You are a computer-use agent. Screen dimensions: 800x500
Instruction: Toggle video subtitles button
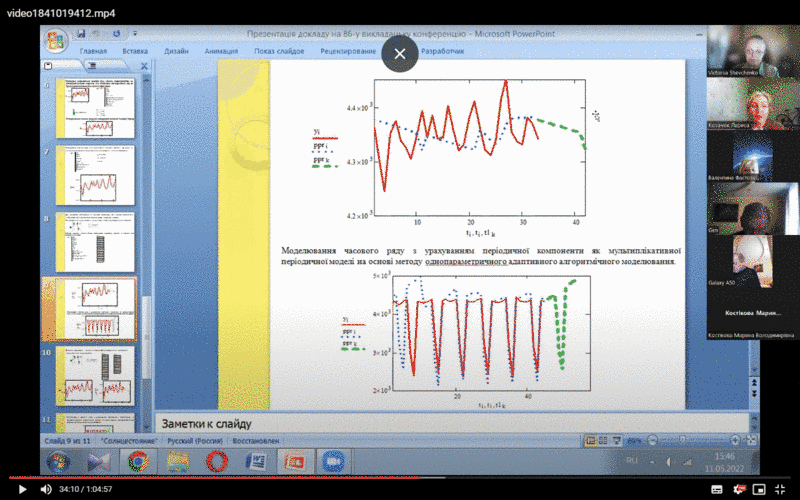coord(718,489)
